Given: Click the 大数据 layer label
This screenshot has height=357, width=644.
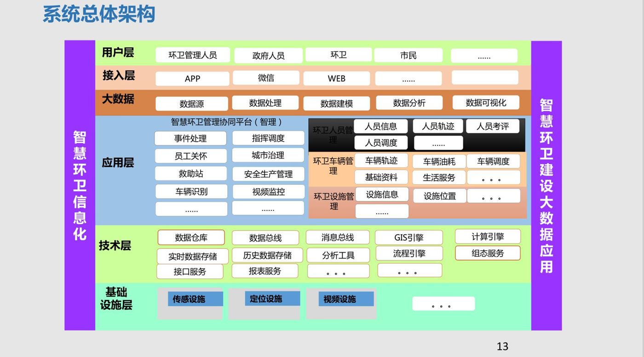Looking at the screenshot, I should pos(118,98).
